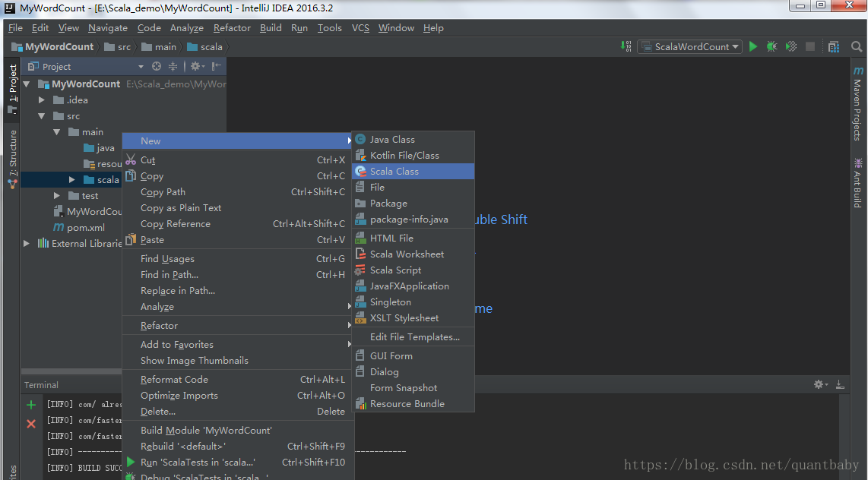
Task: Click Scala Worksheet icon in submenu
Action: coord(360,254)
